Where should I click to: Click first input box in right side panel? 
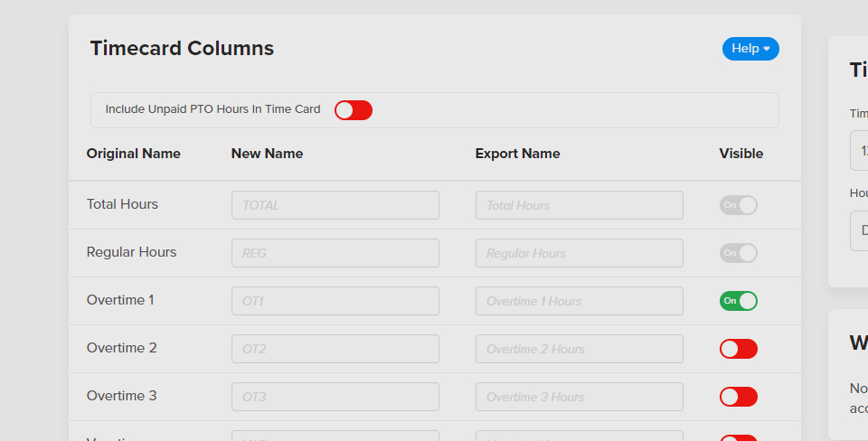pos(859,150)
